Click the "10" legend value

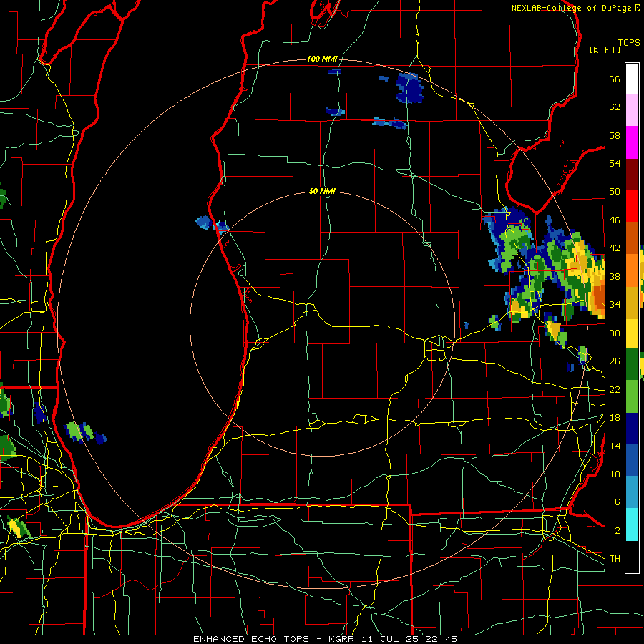pyautogui.click(x=615, y=474)
